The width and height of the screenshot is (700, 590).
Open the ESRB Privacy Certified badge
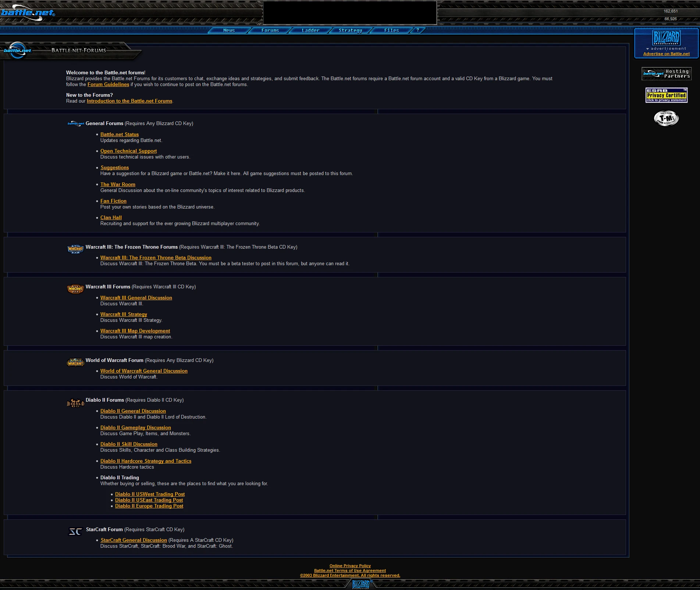(x=667, y=95)
